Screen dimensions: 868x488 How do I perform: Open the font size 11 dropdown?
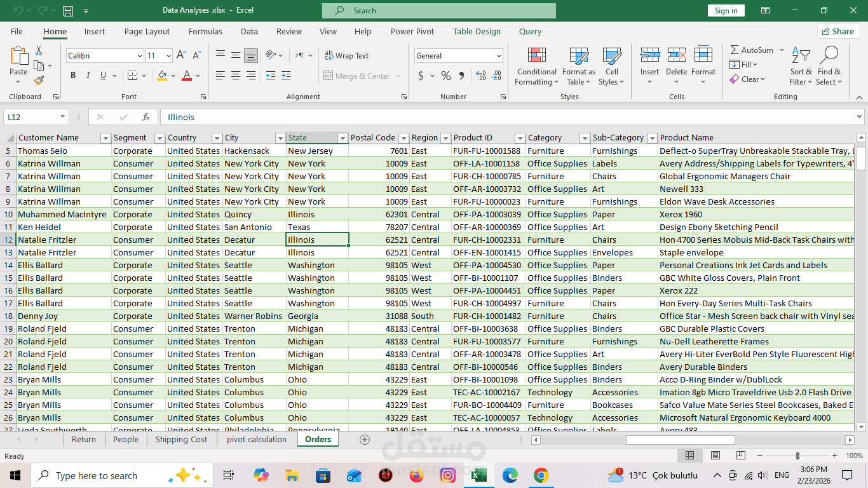(168, 56)
